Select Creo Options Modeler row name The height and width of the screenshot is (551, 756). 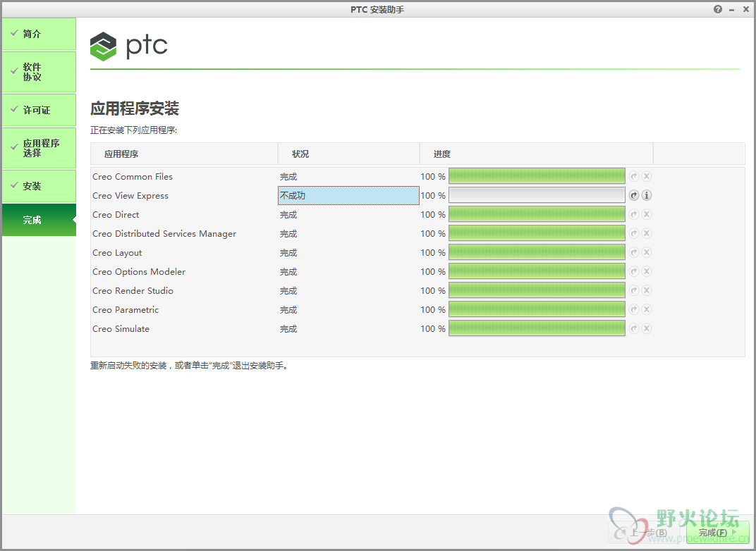[x=139, y=272]
